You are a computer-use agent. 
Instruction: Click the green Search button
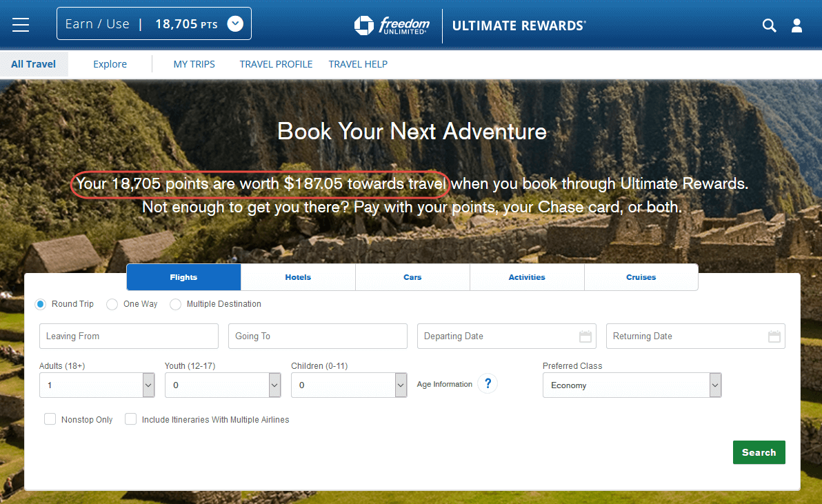pyautogui.click(x=759, y=452)
